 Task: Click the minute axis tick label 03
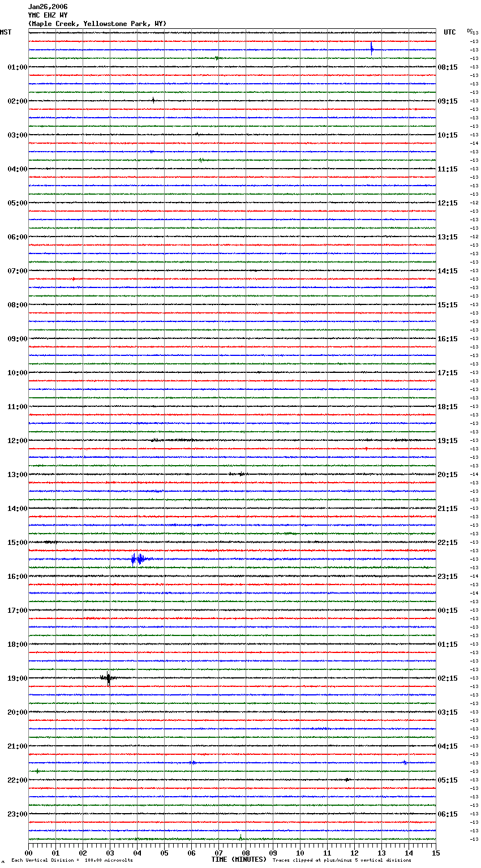click(x=110, y=853)
